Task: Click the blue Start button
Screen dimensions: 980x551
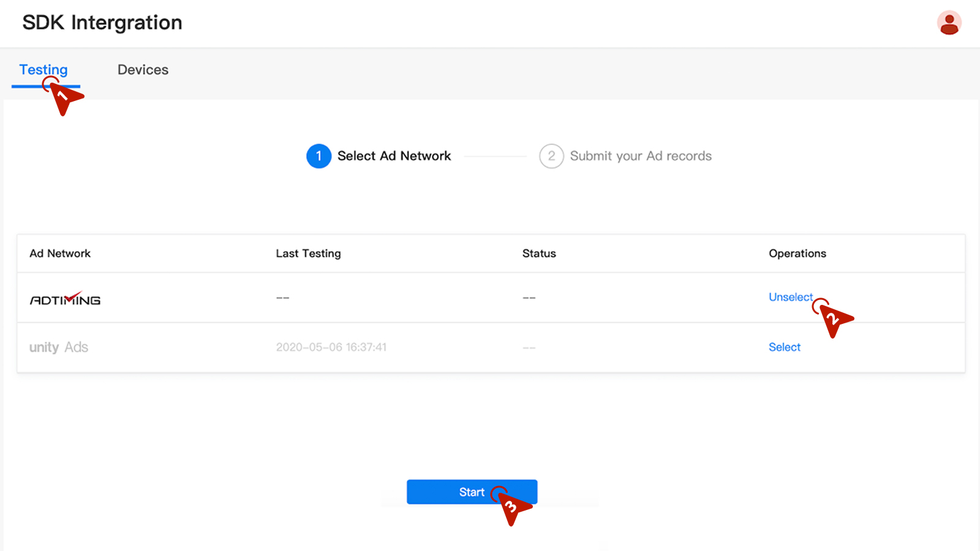Action: 472,492
